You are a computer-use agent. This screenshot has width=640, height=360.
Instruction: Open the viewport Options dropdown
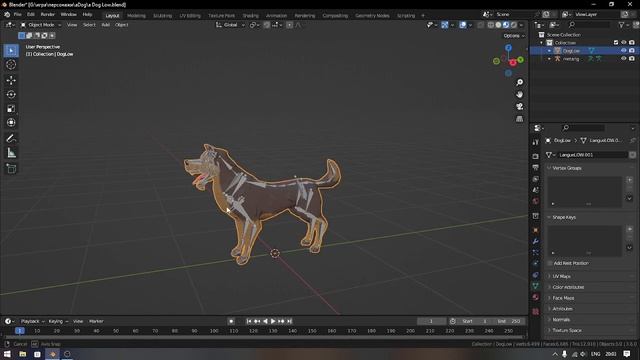(x=513, y=36)
